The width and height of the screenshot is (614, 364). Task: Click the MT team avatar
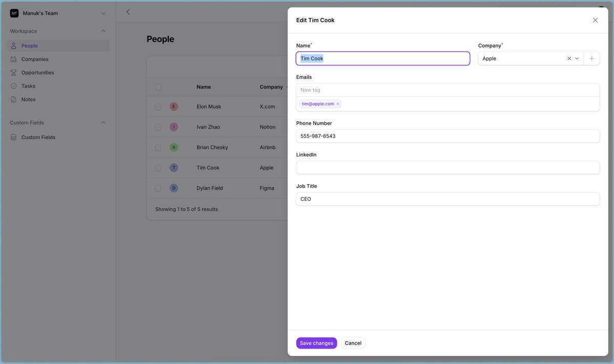click(x=14, y=13)
